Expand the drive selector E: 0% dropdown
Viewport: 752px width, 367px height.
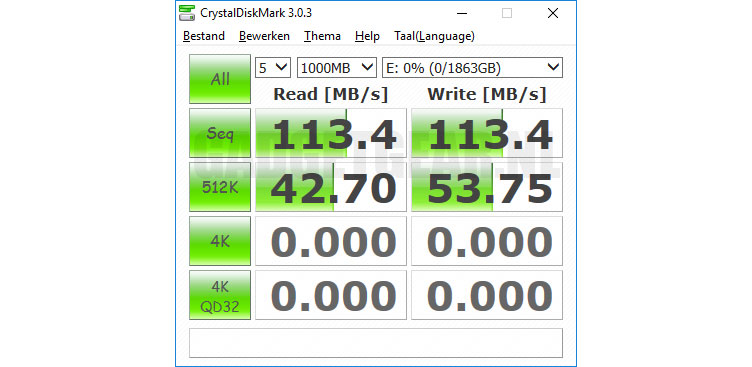click(x=472, y=68)
